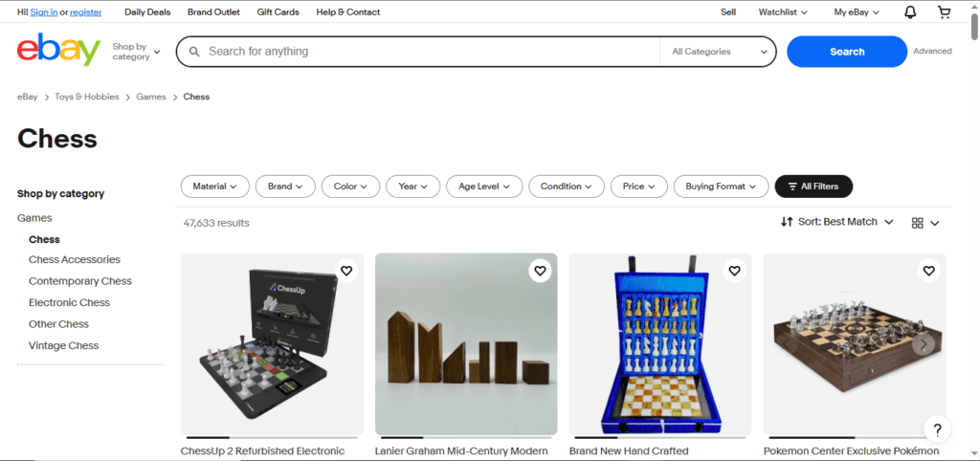
Task: Open the shopping cart
Action: pos(944,12)
